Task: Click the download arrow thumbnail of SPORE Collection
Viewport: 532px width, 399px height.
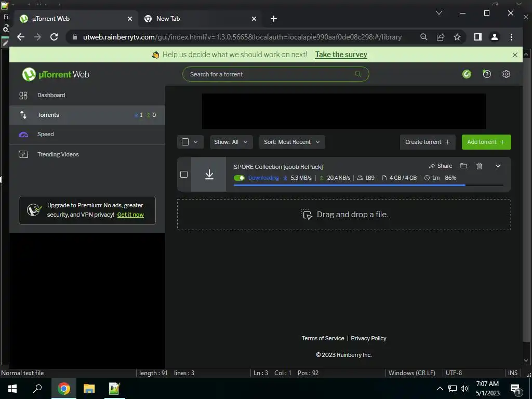Action: click(x=209, y=174)
